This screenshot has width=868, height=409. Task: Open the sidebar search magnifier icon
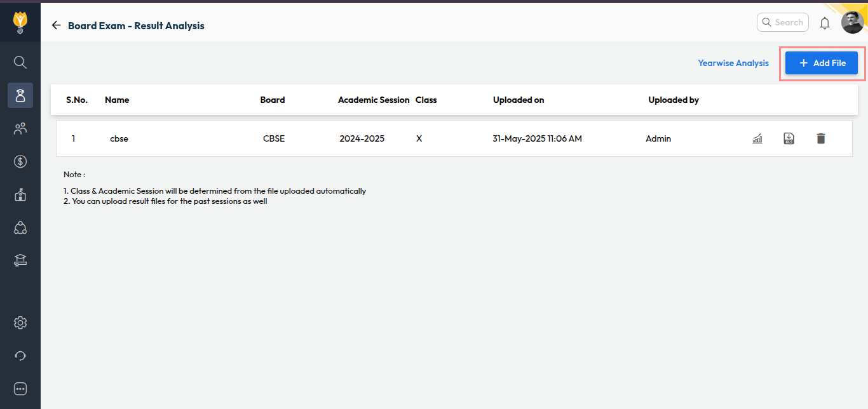20,62
